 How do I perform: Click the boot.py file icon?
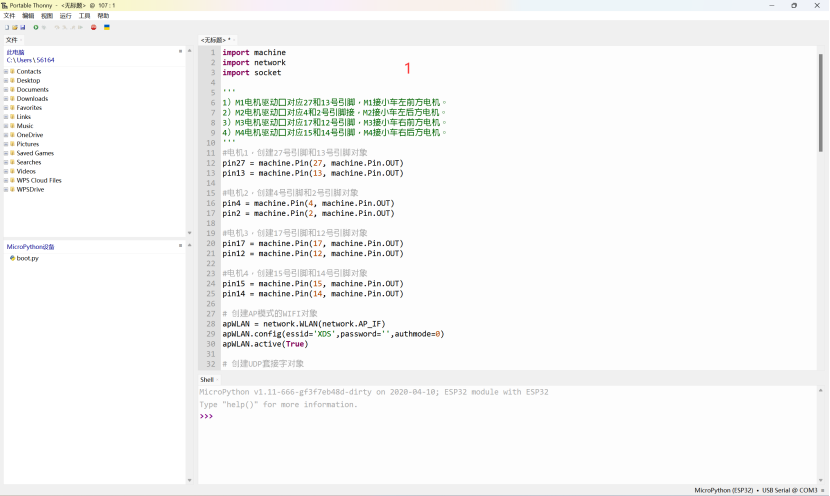(x=12, y=258)
